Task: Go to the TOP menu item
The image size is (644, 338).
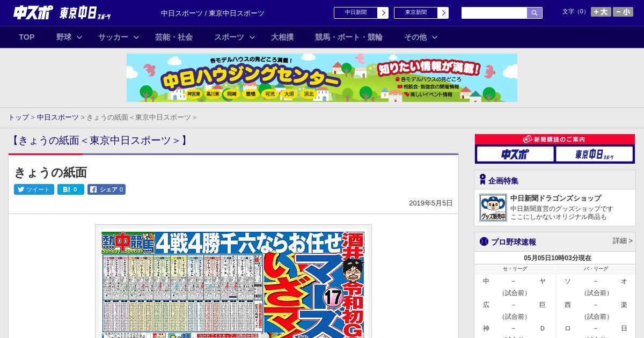Action: (27, 37)
